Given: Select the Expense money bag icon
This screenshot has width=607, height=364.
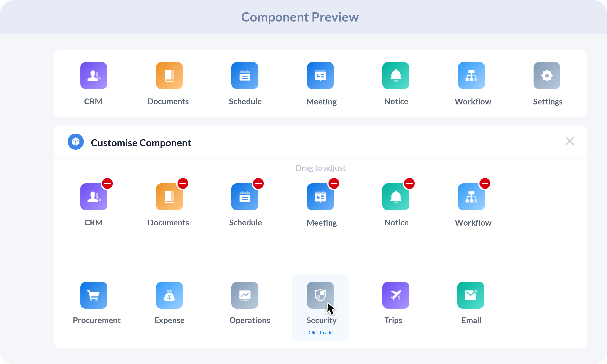Looking at the screenshot, I should pos(169,295).
